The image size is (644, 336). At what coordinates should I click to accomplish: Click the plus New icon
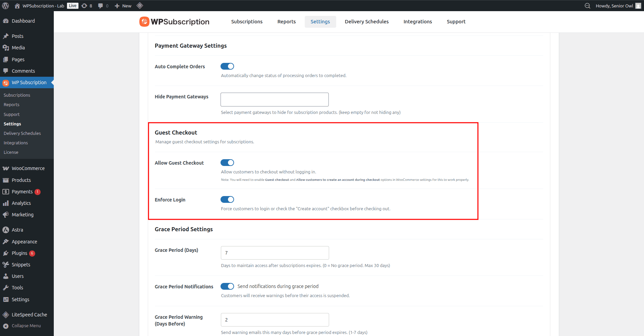coord(117,6)
